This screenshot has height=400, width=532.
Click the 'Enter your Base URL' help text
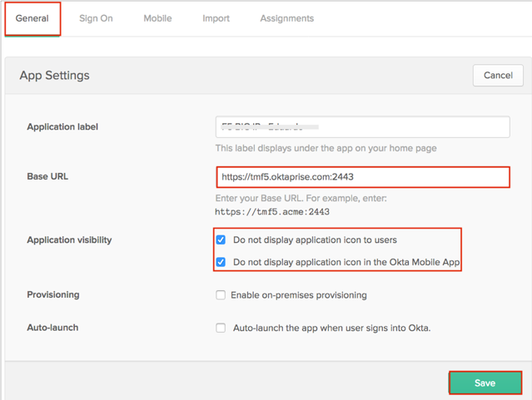(x=301, y=199)
